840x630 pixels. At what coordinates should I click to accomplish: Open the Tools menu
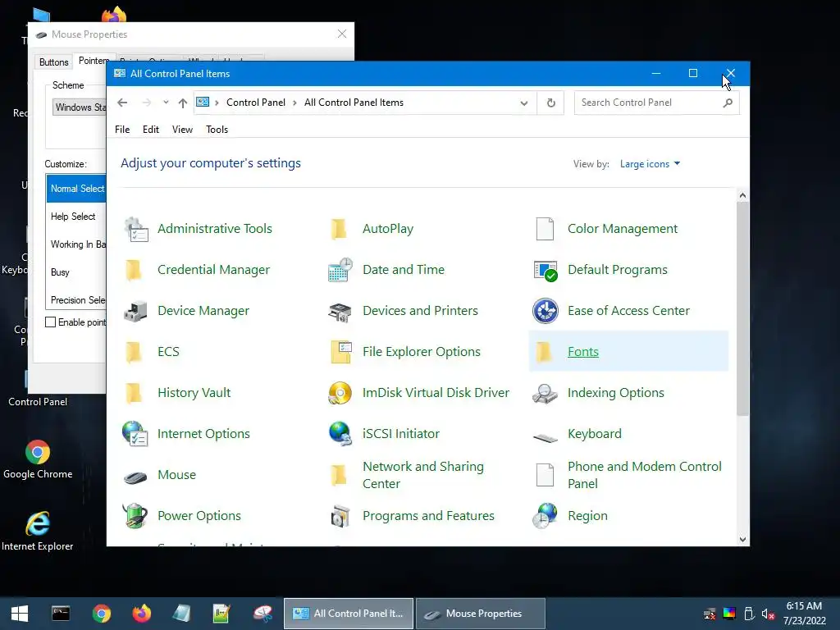point(217,130)
